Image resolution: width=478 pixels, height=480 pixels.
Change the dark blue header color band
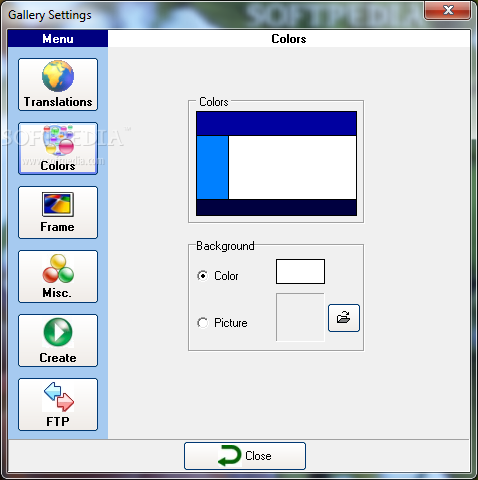[x=276, y=123]
